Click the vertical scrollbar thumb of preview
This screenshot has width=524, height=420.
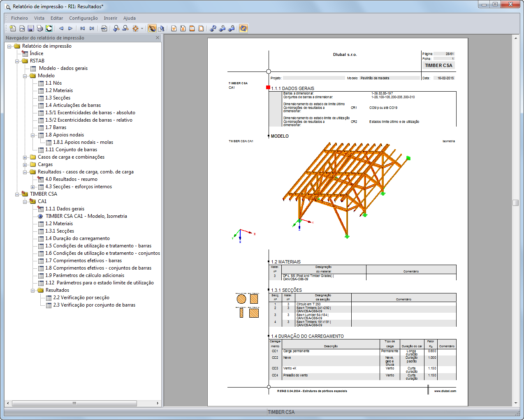(515, 203)
